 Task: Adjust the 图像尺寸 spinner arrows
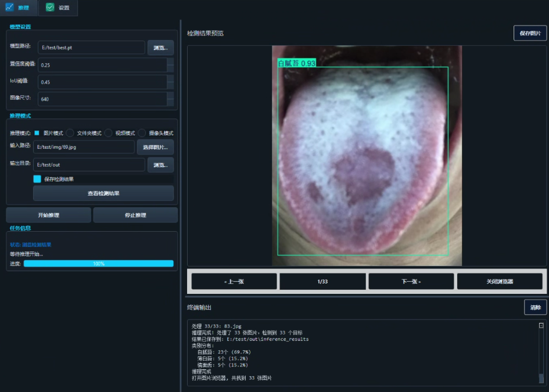[170, 99]
